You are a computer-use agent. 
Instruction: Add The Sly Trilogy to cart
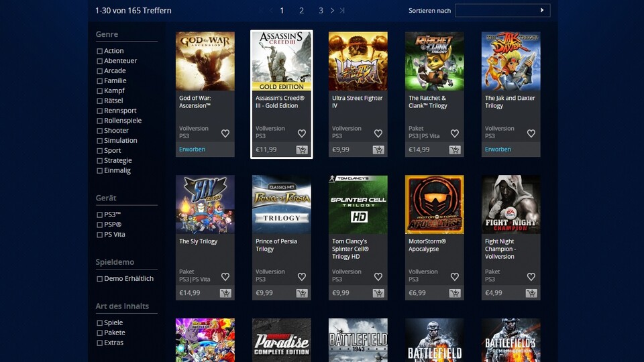point(225,293)
